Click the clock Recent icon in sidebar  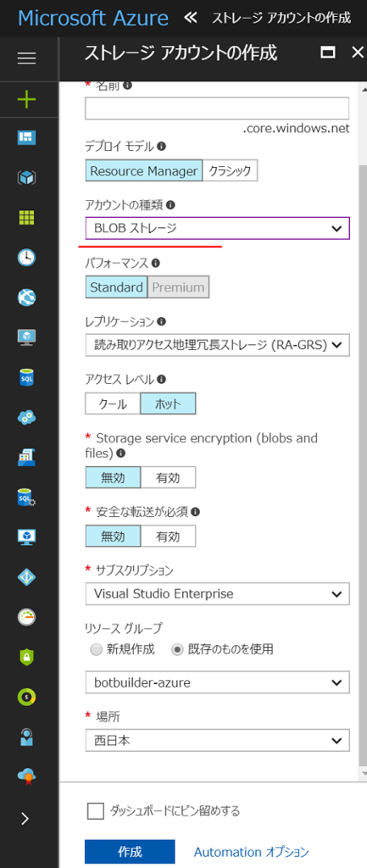[x=26, y=258]
